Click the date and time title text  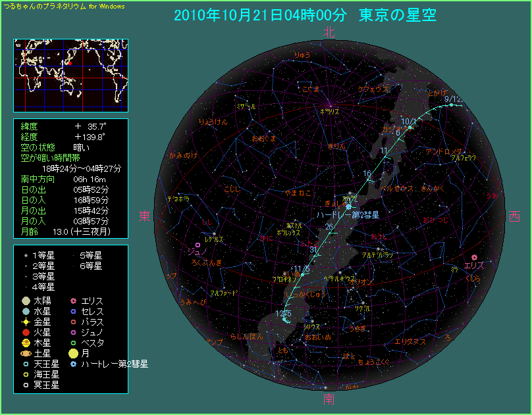[305, 16]
